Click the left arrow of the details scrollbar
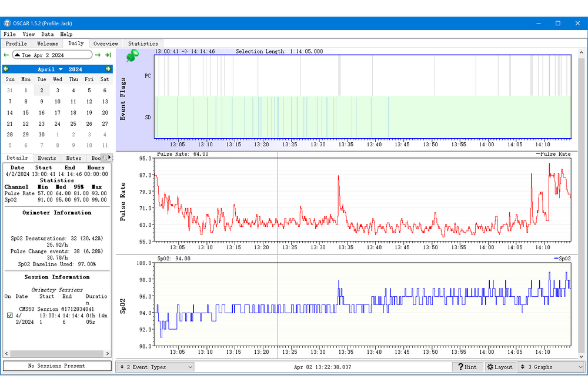The height and width of the screenshot is (392, 588). pos(6,353)
